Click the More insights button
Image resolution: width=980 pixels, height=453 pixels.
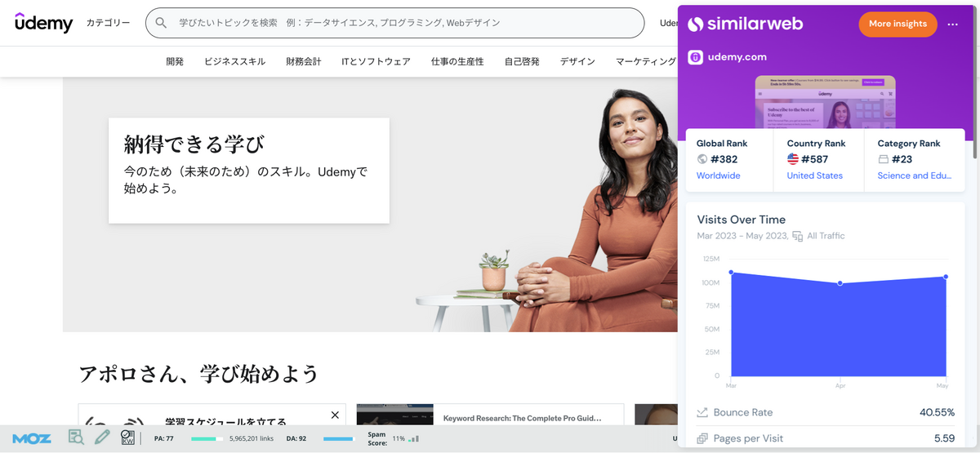(898, 24)
